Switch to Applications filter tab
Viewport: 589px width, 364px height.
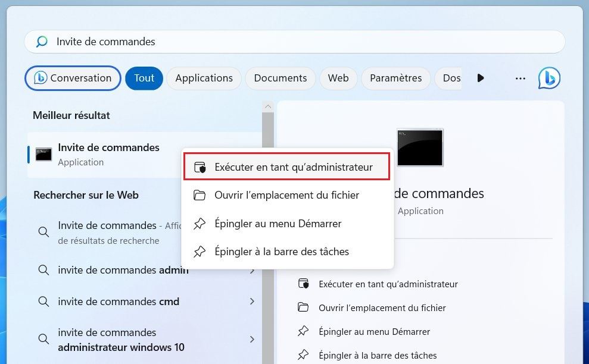tap(204, 78)
